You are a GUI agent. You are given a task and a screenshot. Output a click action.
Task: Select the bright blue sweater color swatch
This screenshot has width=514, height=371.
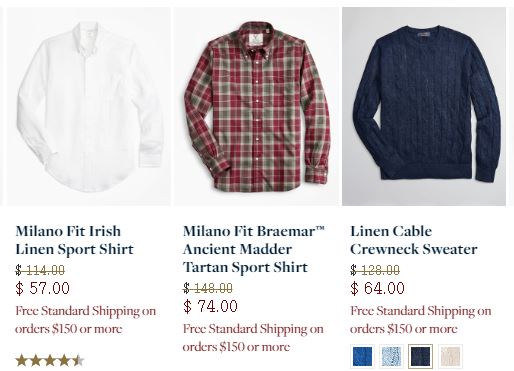[x=362, y=356]
